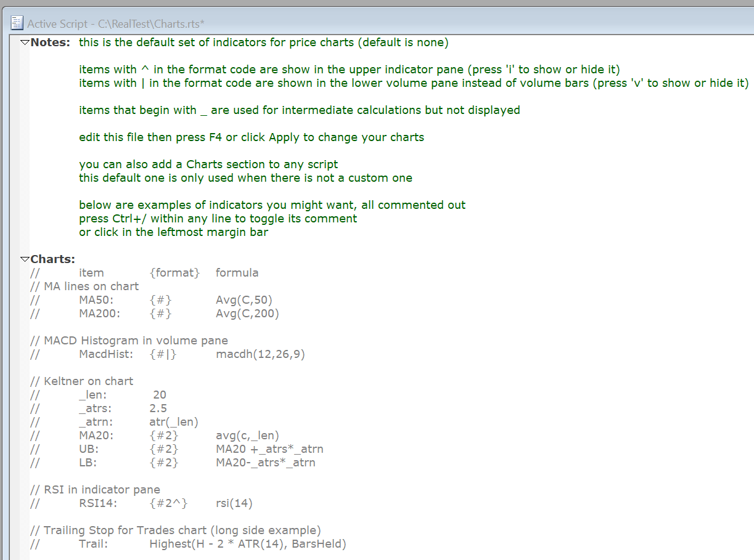
Task: Select the Notes section heading
Action: coord(50,43)
